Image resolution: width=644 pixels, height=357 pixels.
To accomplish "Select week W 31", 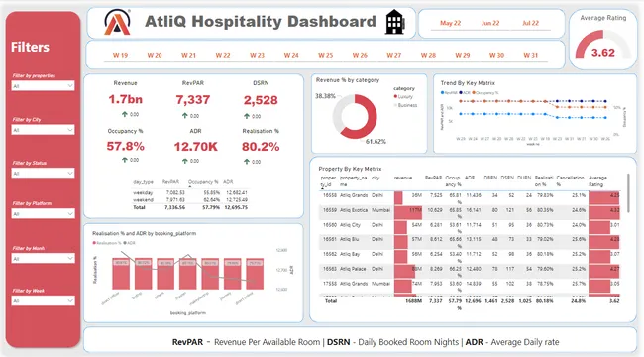I will coord(531,55).
